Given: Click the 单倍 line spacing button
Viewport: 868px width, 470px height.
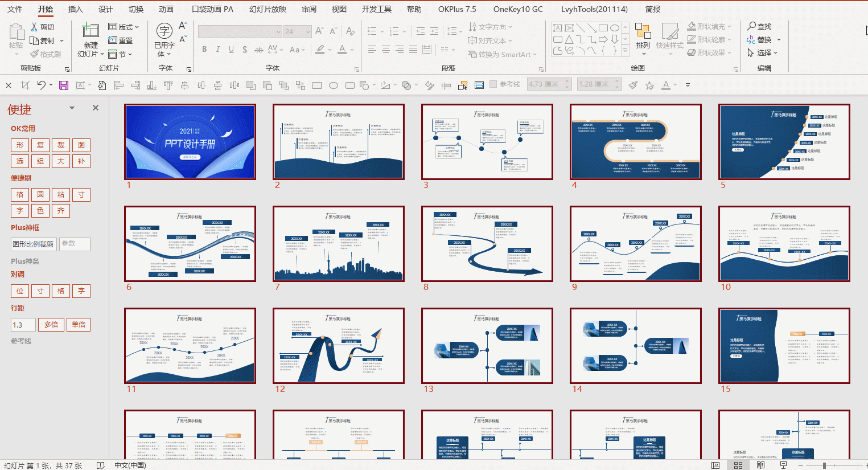Looking at the screenshot, I should pos(79,325).
